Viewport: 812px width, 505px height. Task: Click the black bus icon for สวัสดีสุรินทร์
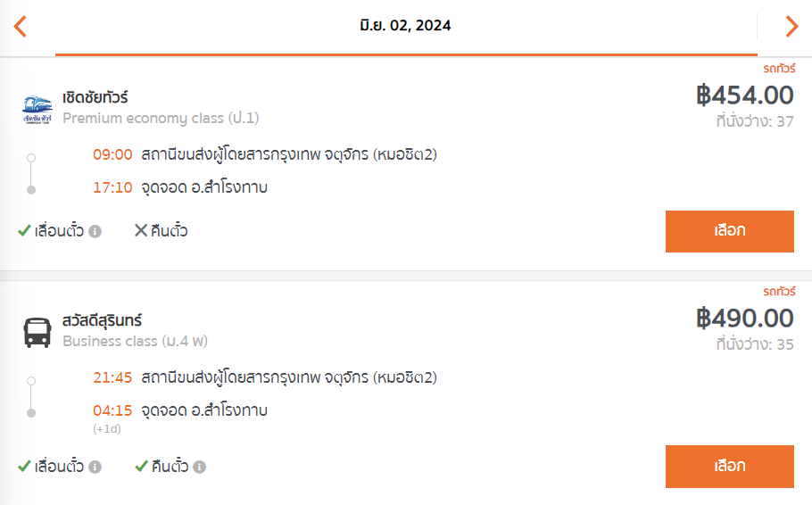[x=37, y=332]
